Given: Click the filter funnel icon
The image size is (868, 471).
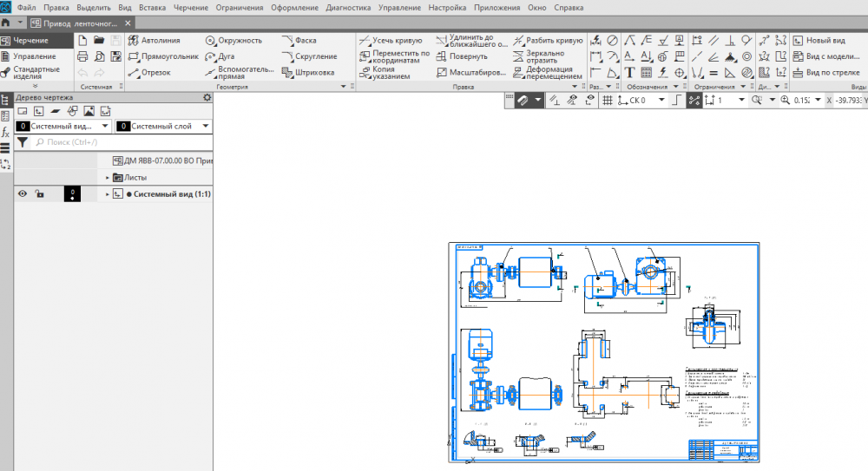Looking at the screenshot, I should [23, 141].
